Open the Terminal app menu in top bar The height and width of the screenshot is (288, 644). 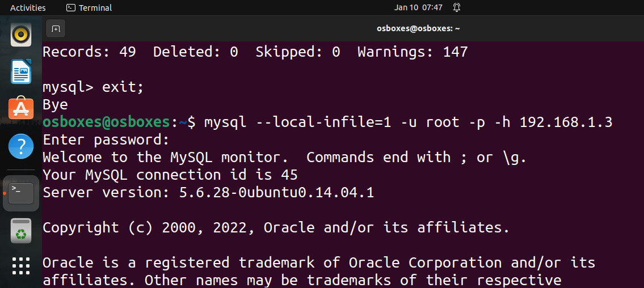[89, 8]
